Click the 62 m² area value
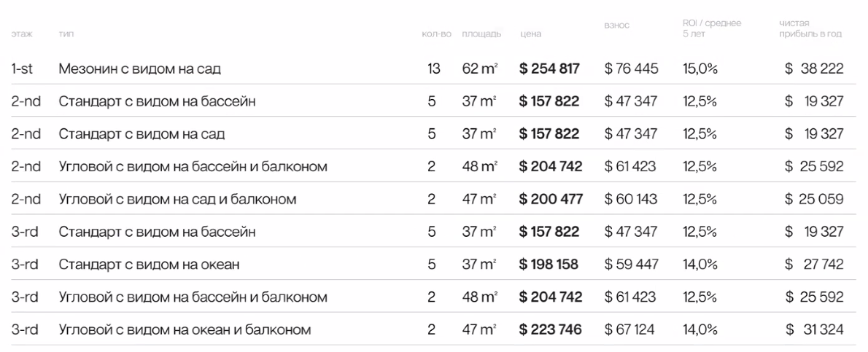 pyautogui.click(x=479, y=69)
